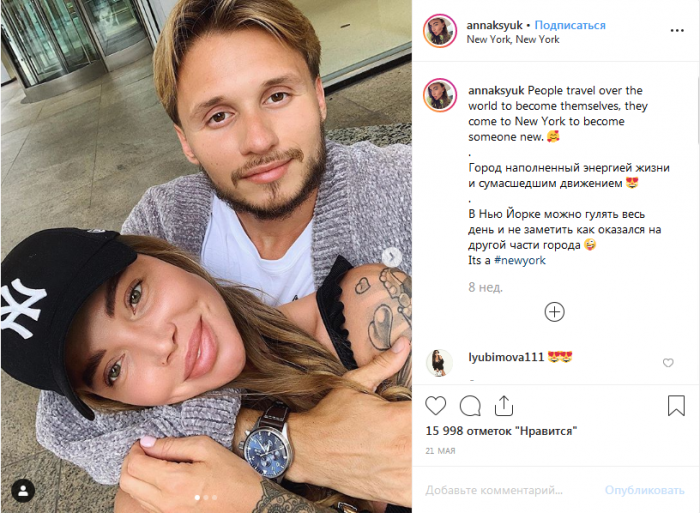Open comments via the speech bubble icon
This screenshot has width=700, height=513.
[470, 406]
